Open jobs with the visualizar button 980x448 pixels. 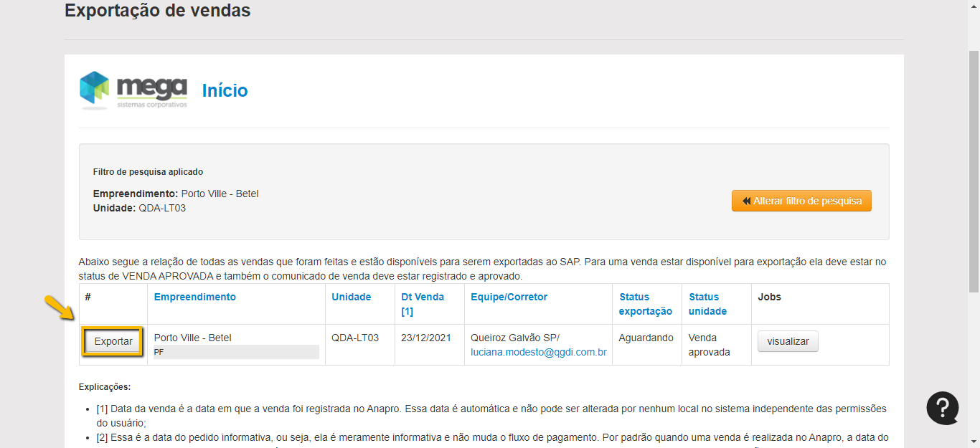point(788,342)
